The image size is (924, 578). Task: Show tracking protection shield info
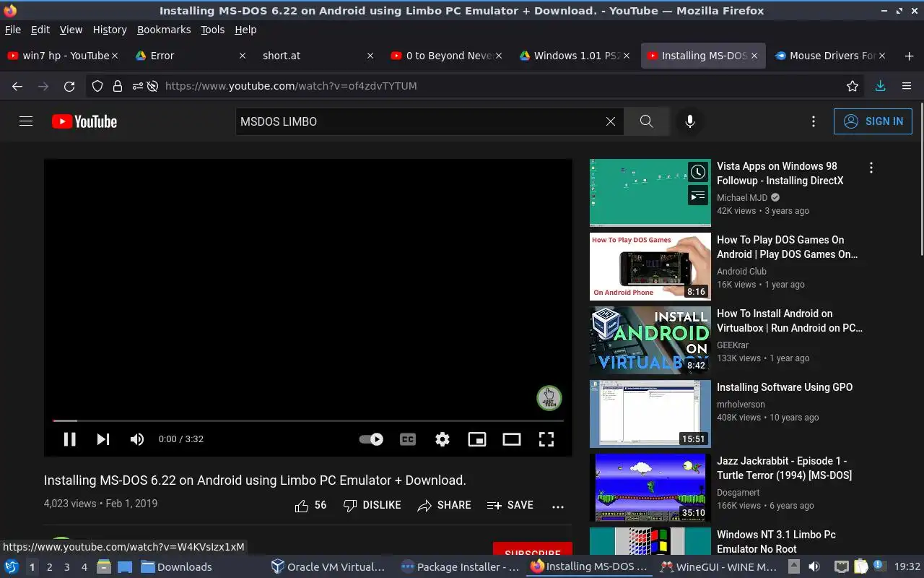coord(97,86)
